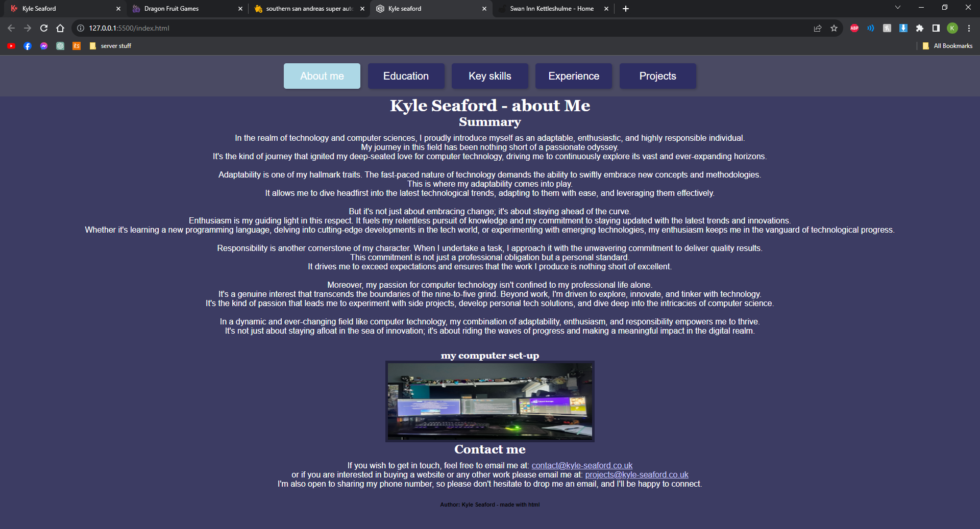Click the projects@kyle-seaford.co.uk email link

[636, 475]
